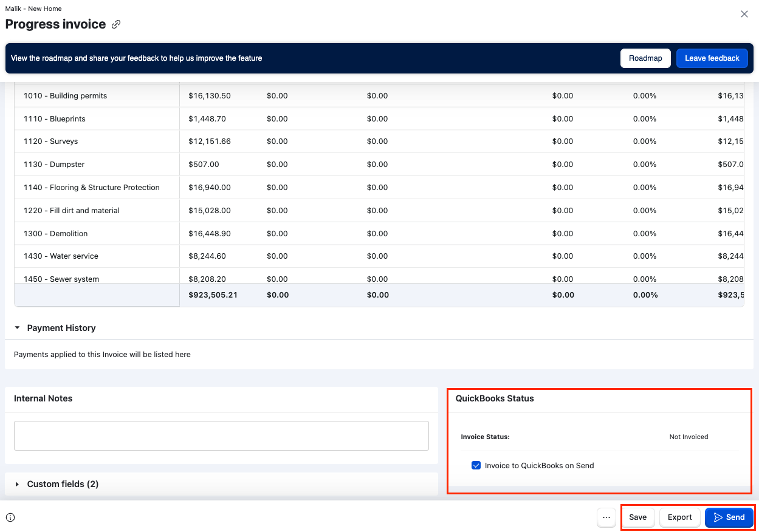Viewport: 759px width, 532px height.
Task: Click the Send button with paper plane
Action: point(729,517)
